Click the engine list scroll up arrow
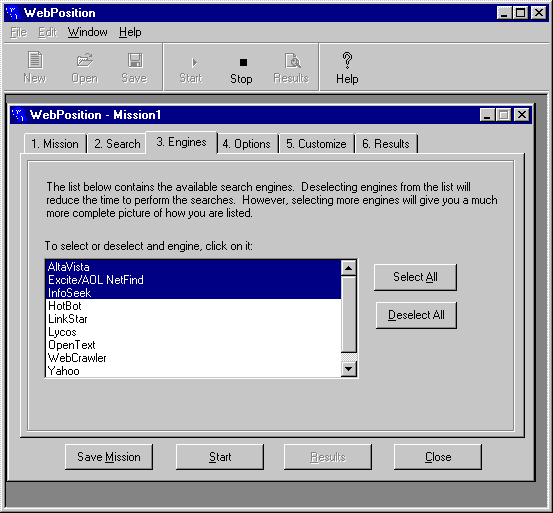 coord(349,268)
